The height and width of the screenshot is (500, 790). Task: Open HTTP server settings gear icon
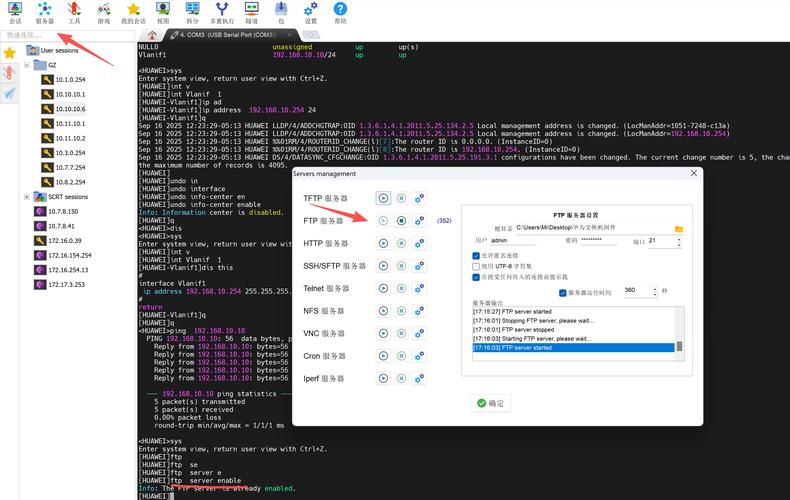(x=419, y=243)
